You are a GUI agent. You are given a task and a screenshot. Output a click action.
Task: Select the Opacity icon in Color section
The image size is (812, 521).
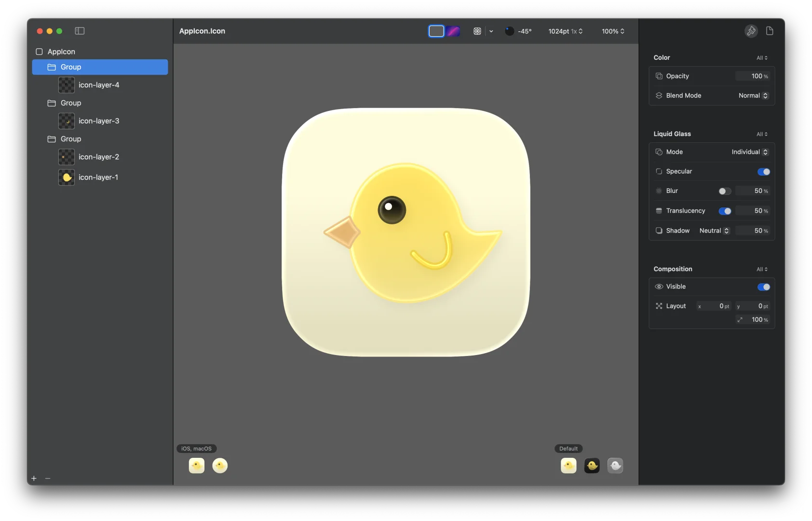click(x=659, y=76)
